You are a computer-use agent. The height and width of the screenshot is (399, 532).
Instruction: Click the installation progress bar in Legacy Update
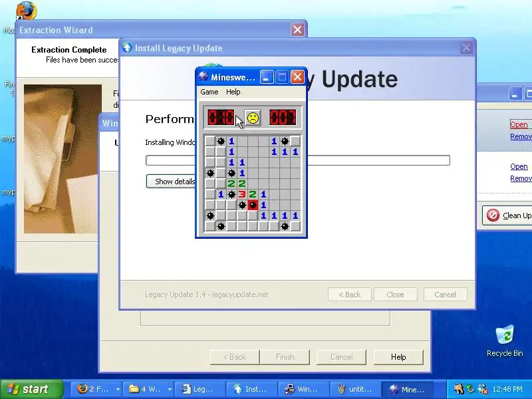(x=297, y=160)
